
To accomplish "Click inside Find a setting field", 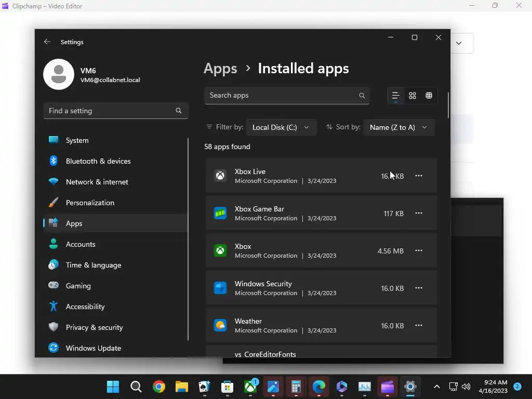I will (116, 111).
